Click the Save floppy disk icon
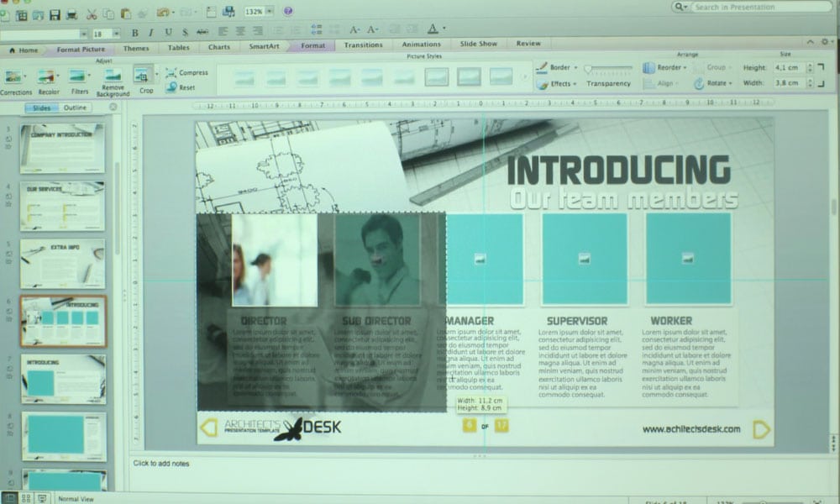 55,14
